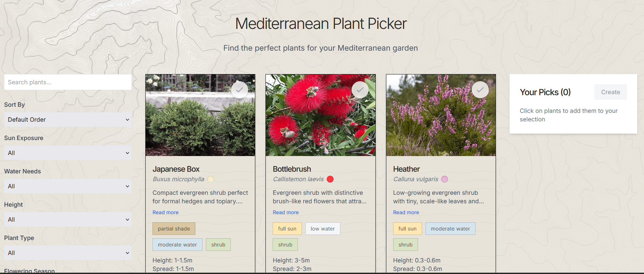Click Read more under Heather

coord(406,212)
